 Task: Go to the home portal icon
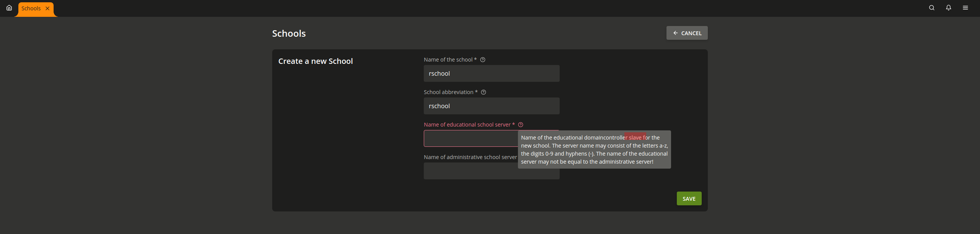pyautogui.click(x=9, y=8)
